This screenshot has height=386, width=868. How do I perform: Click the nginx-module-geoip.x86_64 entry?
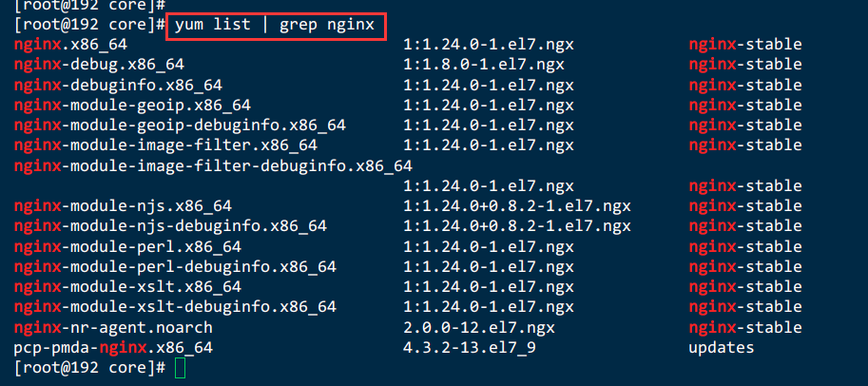click(x=132, y=106)
